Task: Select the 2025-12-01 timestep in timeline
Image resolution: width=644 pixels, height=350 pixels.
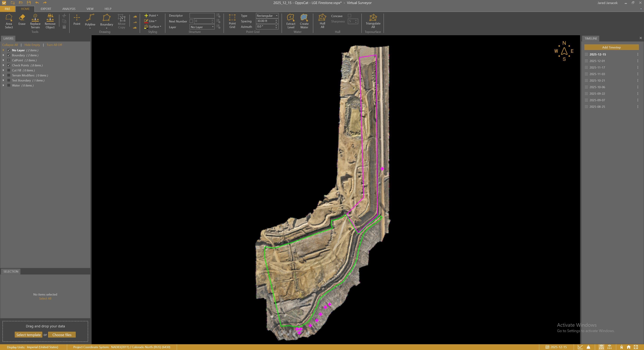Action: tap(597, 61)
